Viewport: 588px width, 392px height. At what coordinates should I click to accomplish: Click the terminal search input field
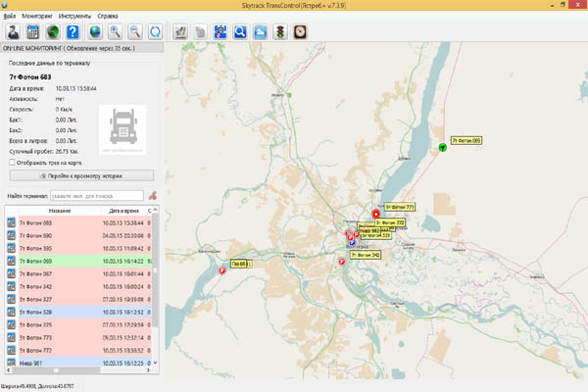pos(95,196)
